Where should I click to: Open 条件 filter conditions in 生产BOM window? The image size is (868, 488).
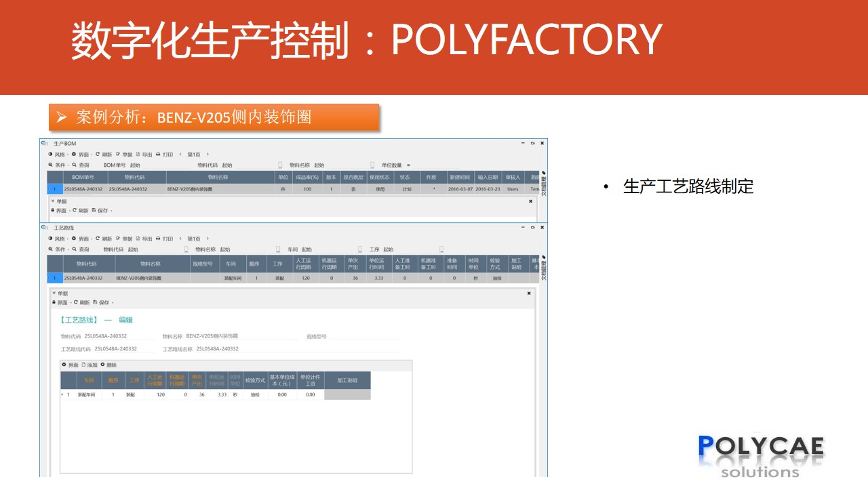tap(58, 165)
